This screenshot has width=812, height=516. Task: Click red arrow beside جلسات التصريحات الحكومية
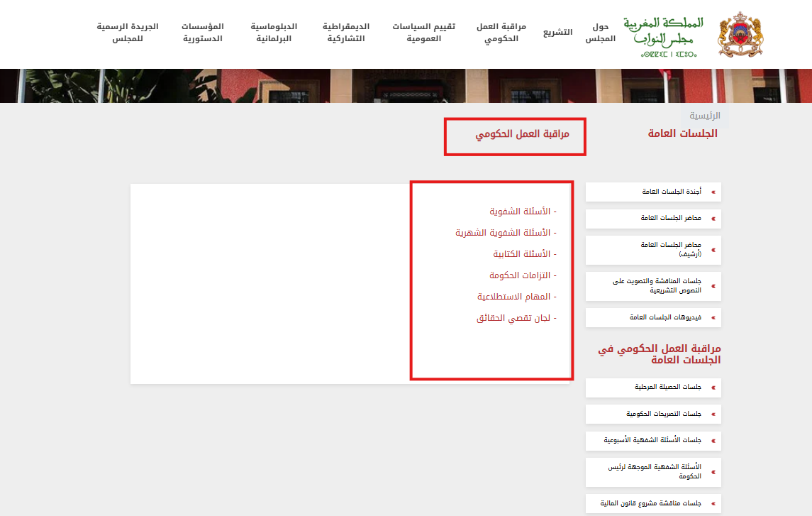coord(713,415)
